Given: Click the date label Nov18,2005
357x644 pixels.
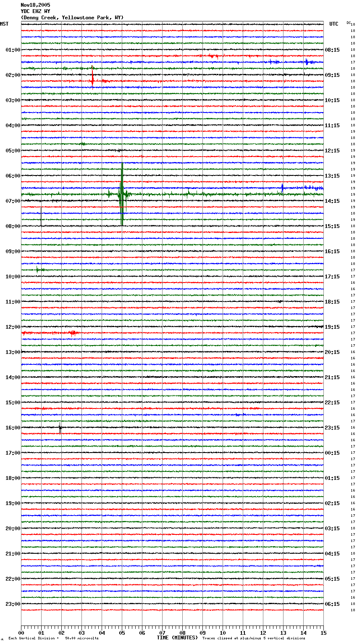Looking at the screenshot, I should point(35,5).
